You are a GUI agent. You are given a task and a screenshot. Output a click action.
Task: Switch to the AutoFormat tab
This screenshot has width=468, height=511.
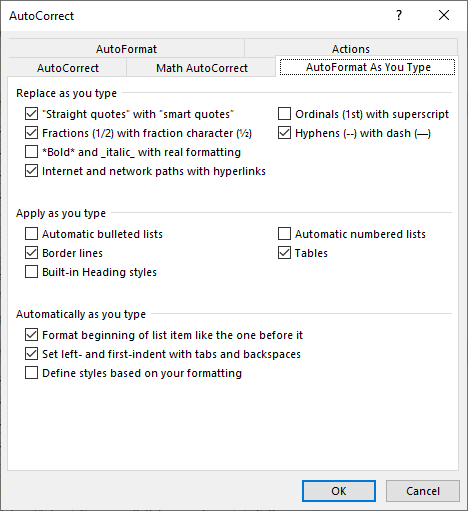[x=126, y=49]
